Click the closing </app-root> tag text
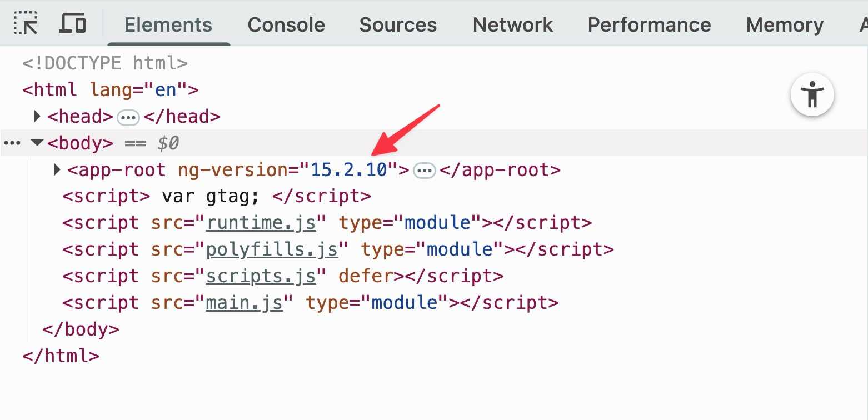 click(500, 170)
